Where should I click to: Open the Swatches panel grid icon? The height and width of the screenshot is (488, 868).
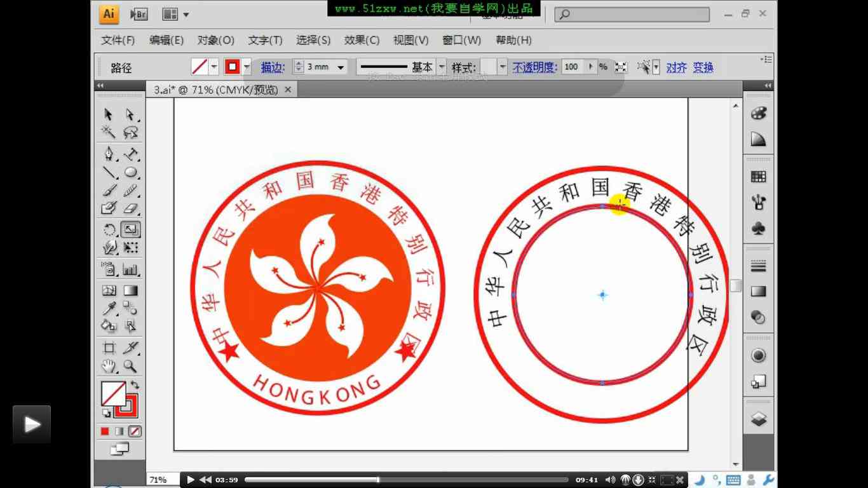tap(759, 177)
